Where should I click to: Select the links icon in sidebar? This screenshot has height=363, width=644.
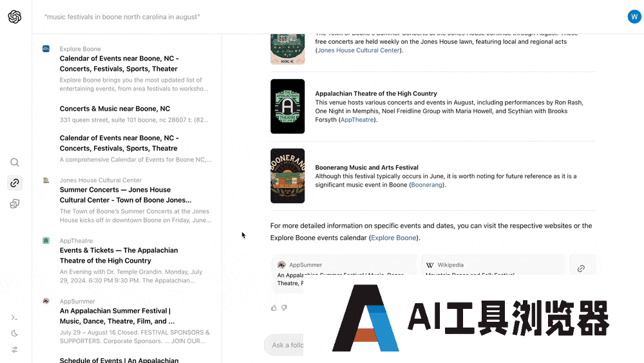pos(15,183)
